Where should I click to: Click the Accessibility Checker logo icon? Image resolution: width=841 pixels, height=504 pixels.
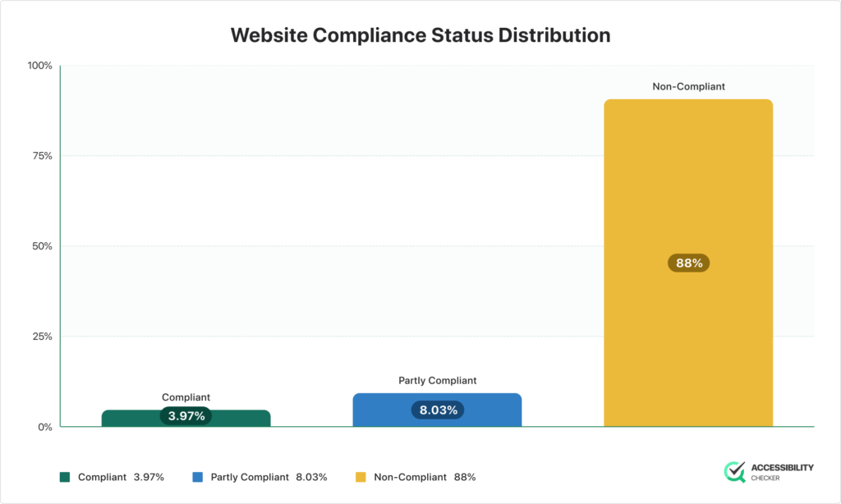point(733,471)
